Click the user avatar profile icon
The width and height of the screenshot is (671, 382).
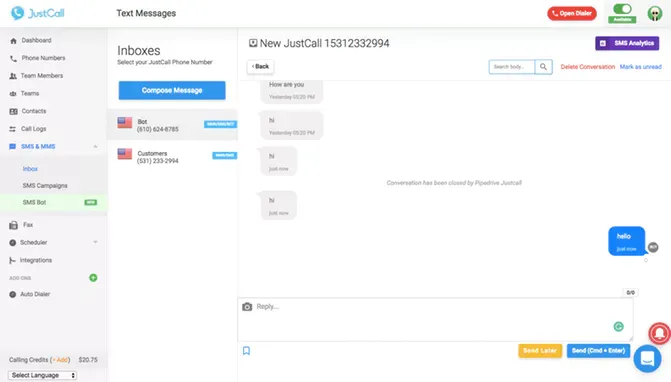pos(655,13)
